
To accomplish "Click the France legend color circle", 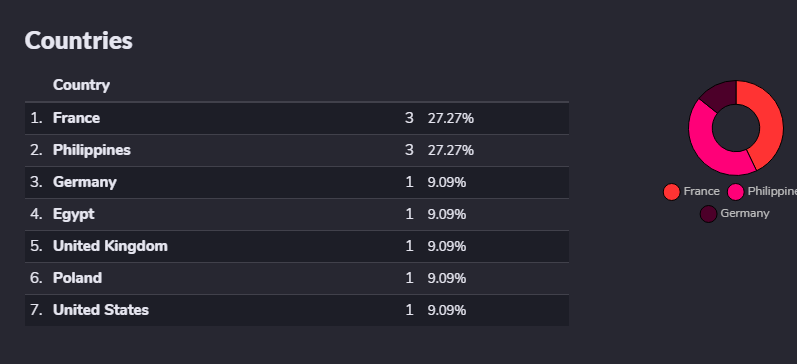I will (x=671, y=192).
